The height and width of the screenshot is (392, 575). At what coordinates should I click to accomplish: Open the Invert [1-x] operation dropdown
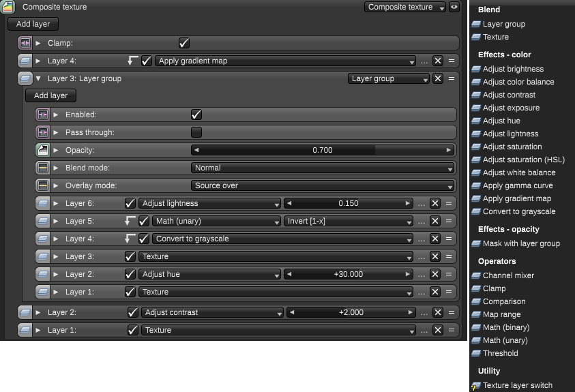pos(348,221)
